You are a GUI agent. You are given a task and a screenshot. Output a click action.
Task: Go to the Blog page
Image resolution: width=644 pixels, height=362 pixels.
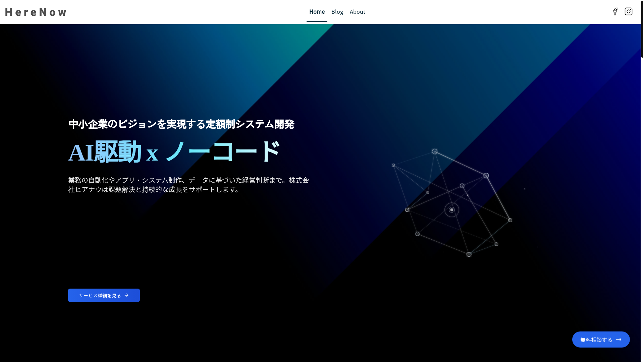(x=337, y=12)
